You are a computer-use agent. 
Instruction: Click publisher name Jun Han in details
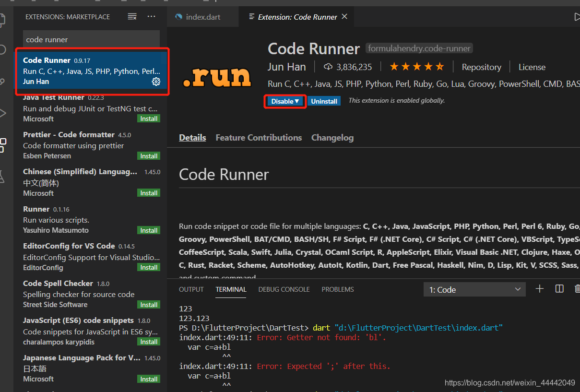click(x=286, y=67)
